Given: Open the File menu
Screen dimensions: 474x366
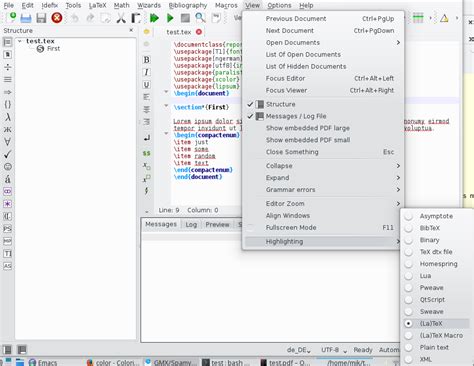Looking at the screenshot, I should (9, 5).
